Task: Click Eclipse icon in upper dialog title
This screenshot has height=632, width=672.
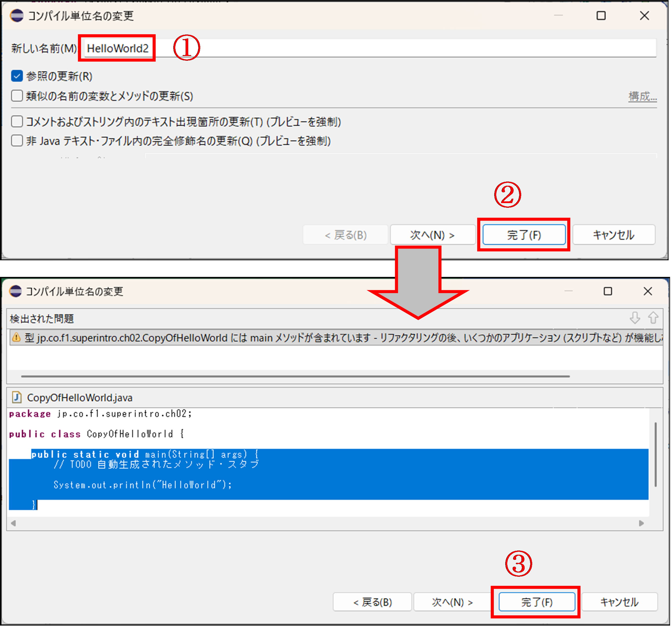Action: 17,16
